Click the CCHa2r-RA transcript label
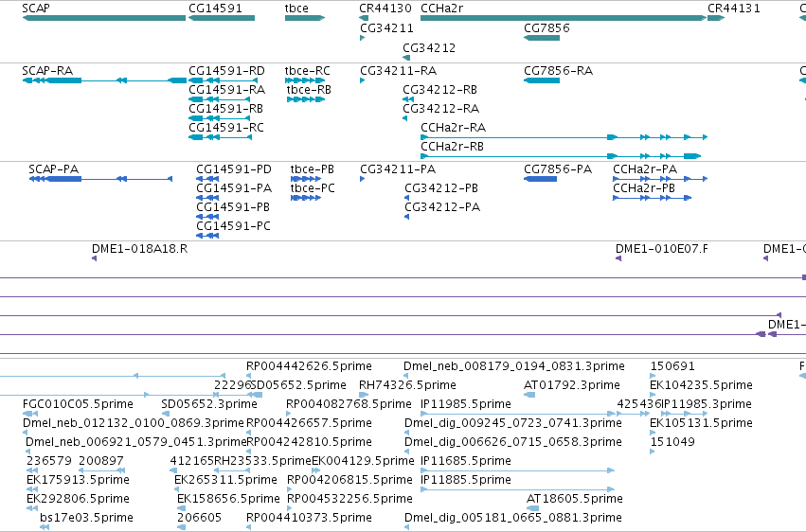The height and width of the screenshot is (532, 806). coord(454,128)
